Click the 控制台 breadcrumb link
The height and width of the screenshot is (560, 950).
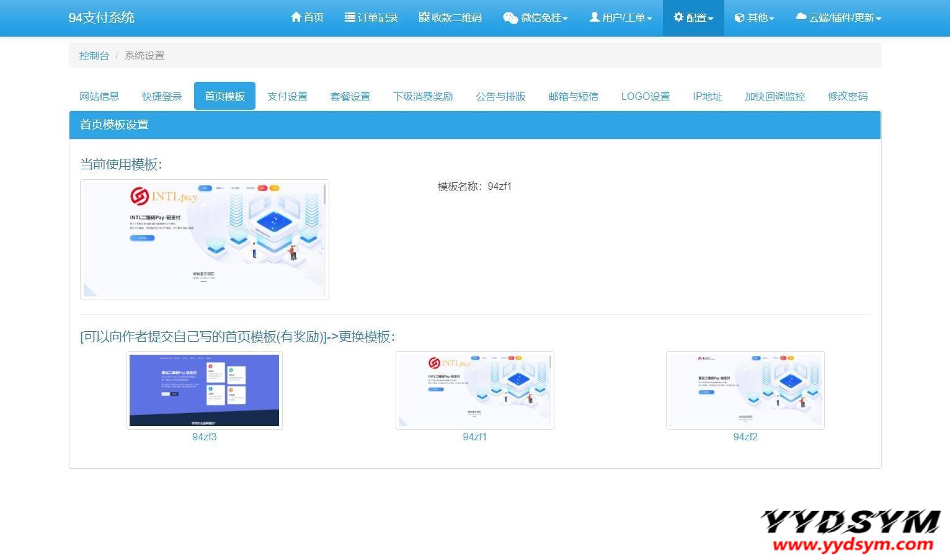94,55
